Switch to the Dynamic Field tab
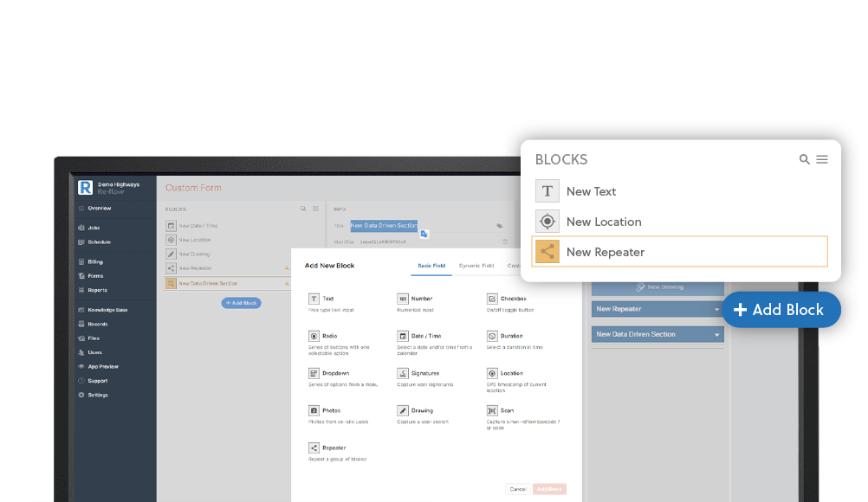The image size is (868, 502). pyautogui.click(x=476, y=266)
